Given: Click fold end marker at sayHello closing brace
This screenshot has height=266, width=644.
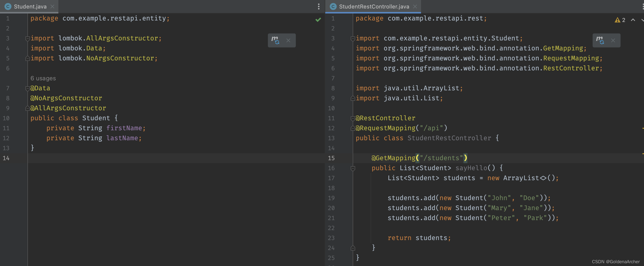Looking at the screenshot, I should (x=353, y=248).
